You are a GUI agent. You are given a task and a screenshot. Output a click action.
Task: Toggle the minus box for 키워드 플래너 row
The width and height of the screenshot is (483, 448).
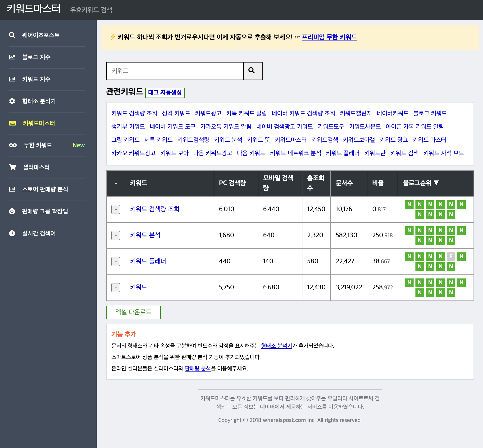116,262
